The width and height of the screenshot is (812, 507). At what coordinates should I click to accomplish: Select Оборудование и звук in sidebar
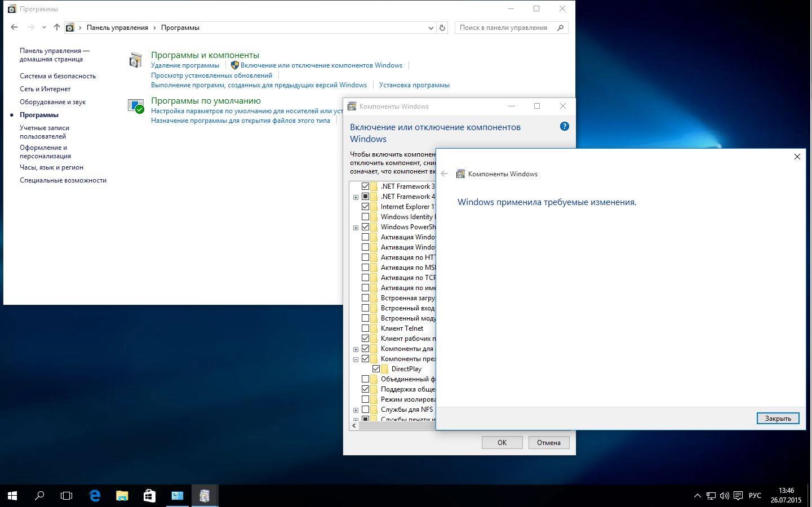coord(52,102)
